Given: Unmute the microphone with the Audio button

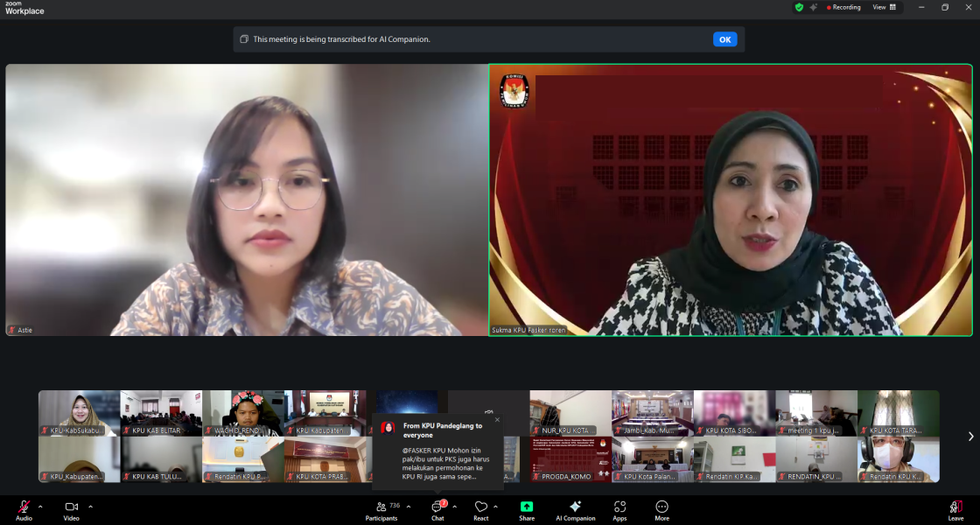Looking at the screenshot, I should [24, 508].
